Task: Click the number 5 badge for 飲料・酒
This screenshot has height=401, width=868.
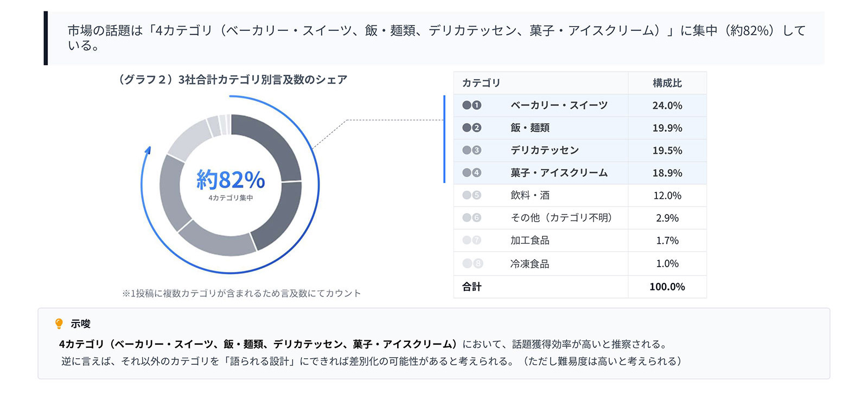Action: tap(477, 195)
